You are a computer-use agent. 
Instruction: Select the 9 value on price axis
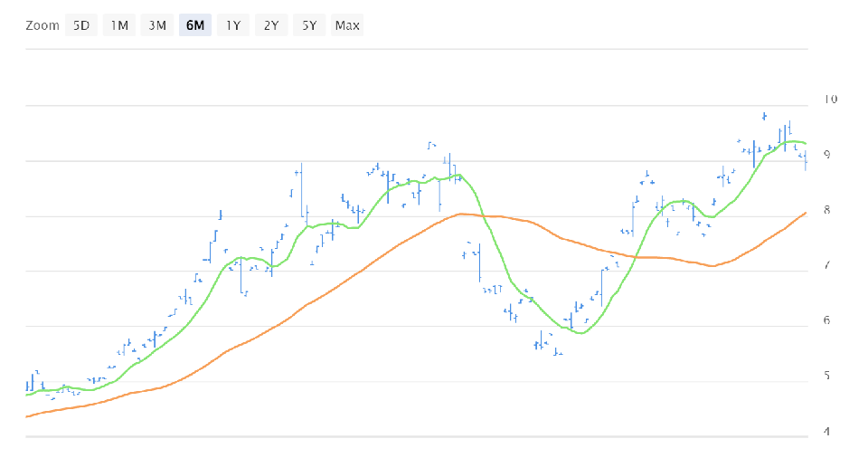pos(826,155)
